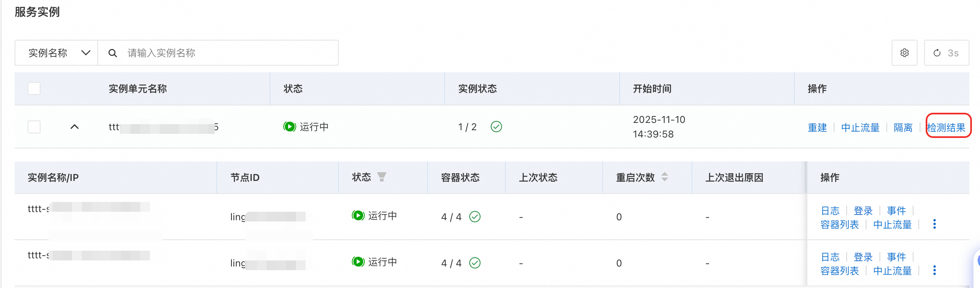Image resolution: width=980 pixels, height=288 pixels.
Task: Open more actions menu for first instance
Action: (934, 224)
